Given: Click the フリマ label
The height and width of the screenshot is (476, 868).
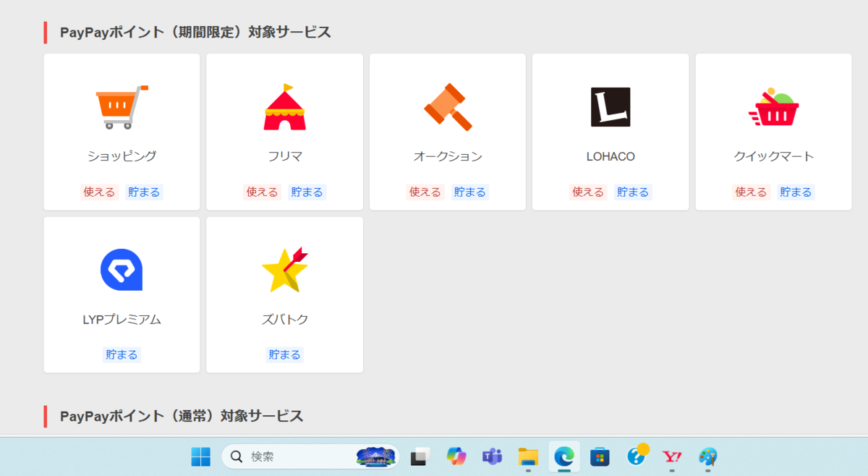Looking at the screenshot, I should pos(285,156).
